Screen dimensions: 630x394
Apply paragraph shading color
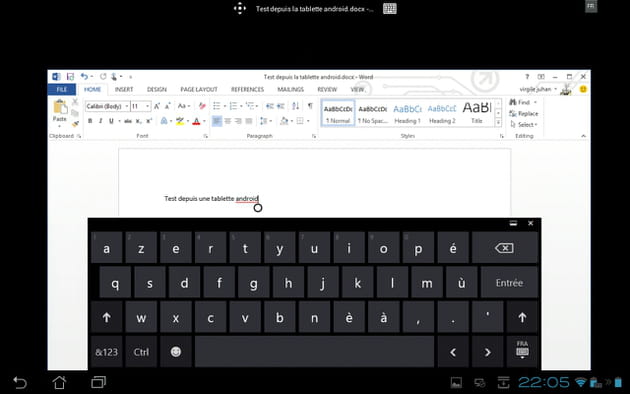pos(284,121)
